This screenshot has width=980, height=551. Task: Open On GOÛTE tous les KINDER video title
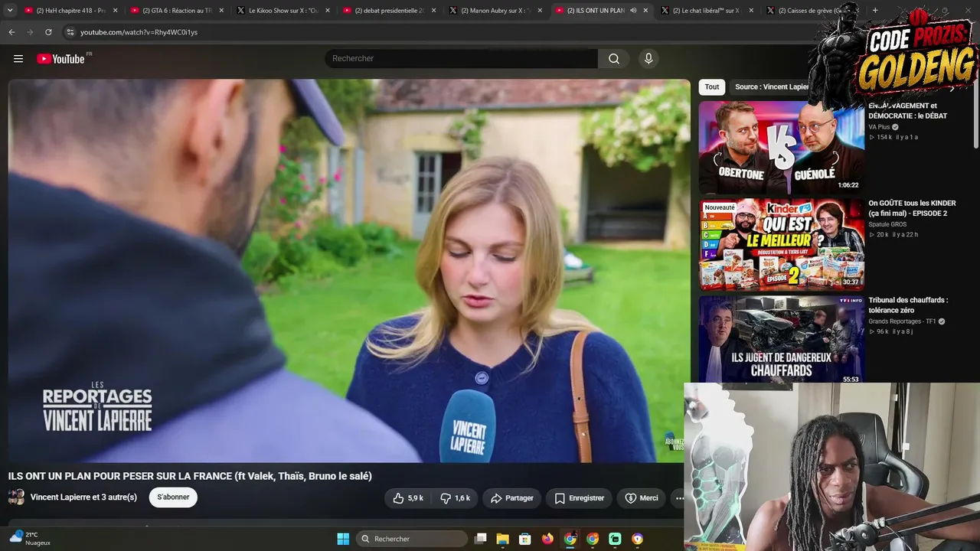click(x=912, y=208)
